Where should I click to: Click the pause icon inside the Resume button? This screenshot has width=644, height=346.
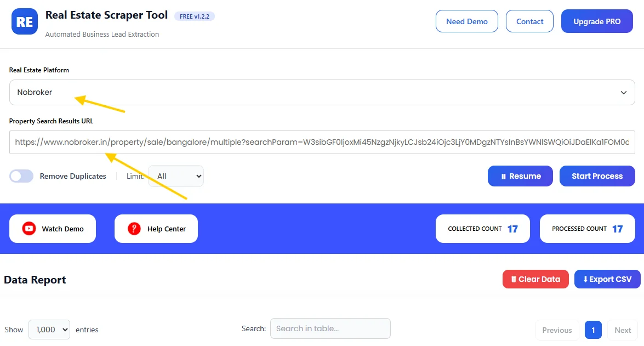tap(503, 176)
